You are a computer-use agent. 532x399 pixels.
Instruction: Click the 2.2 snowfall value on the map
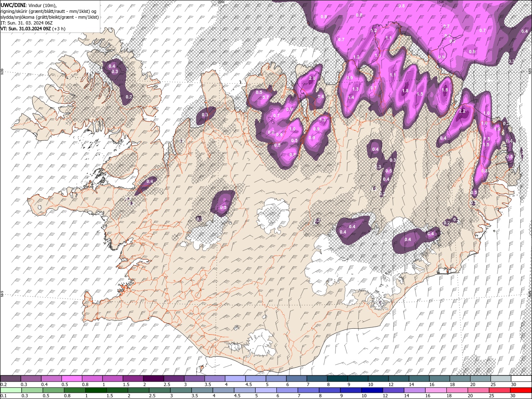click(462, 111)
